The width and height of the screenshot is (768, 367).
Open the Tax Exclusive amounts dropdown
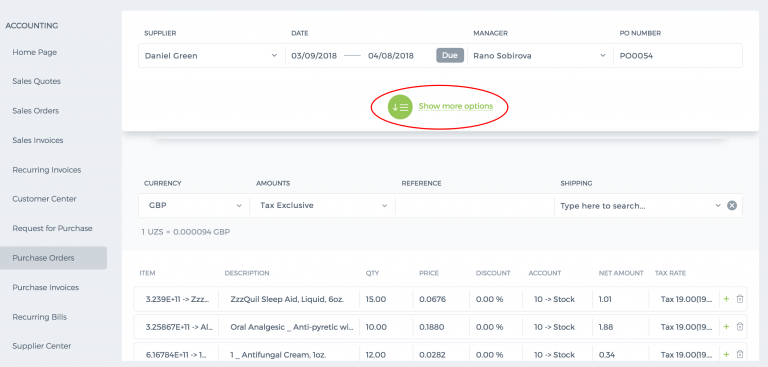point(322,206)
